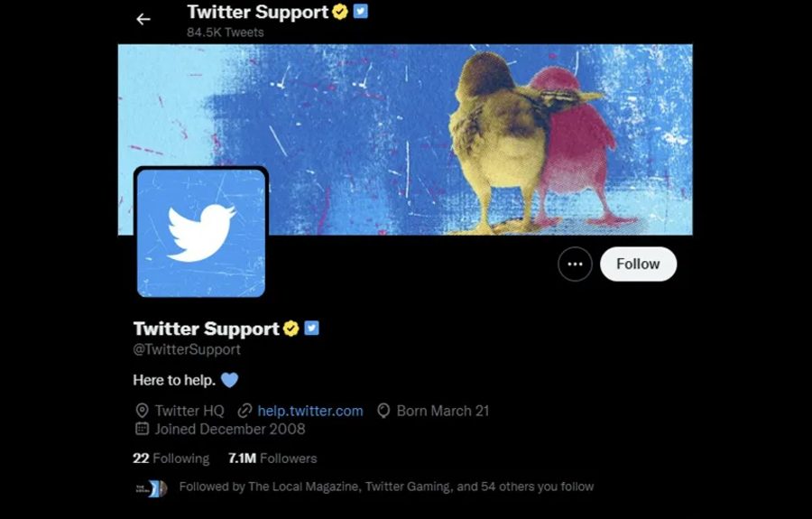The image size is (812, 519).
Task: Open Followed by The Local Magazine text
Action: pos(386,487)
